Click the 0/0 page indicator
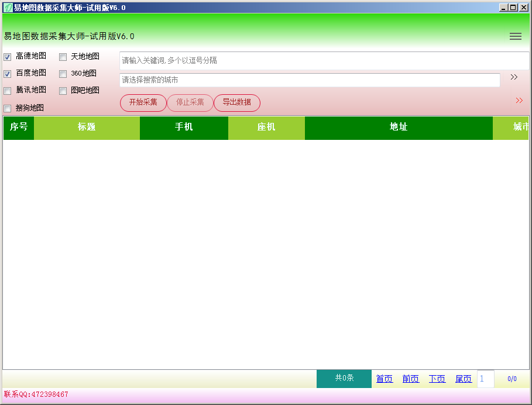532x405 pixels. [512, 379]
